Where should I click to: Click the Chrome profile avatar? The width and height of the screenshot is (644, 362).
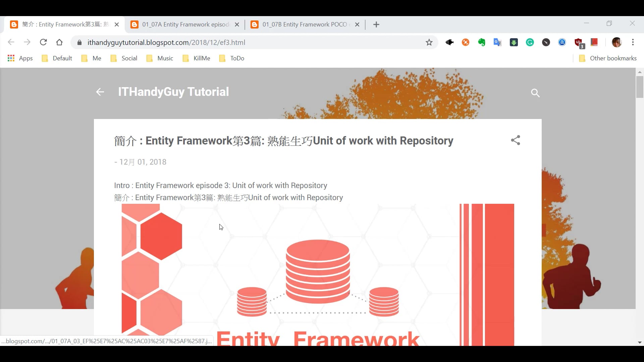(x=617, y=42)
